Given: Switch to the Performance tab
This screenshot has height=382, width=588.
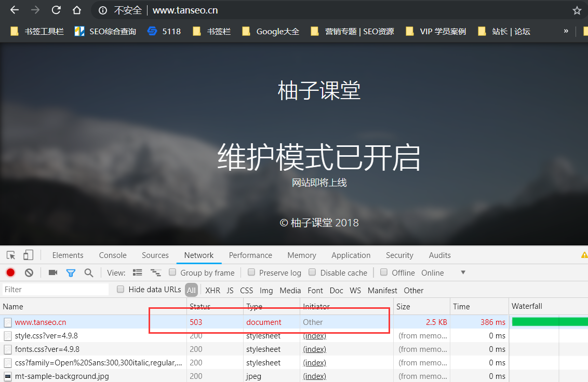Looking at the screenshot, I should click(250, 255).
